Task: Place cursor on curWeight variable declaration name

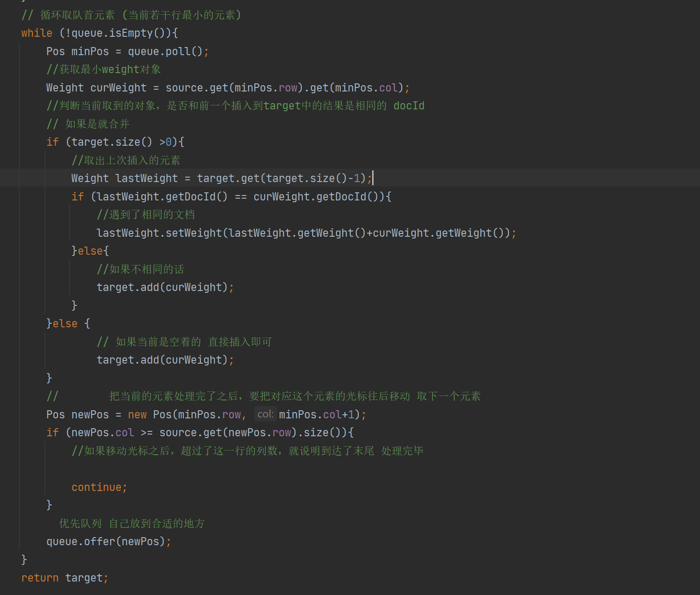Action: tap(118, 88)
